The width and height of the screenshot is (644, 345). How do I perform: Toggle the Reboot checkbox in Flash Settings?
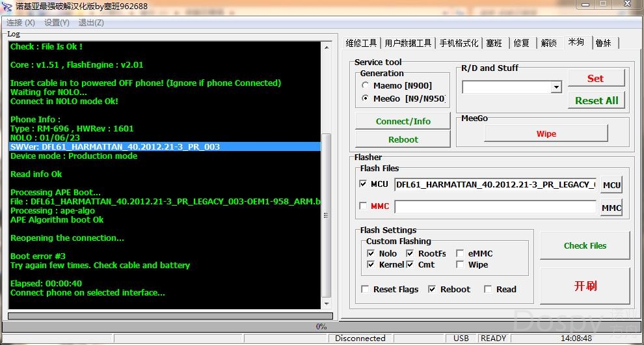point(432,289)
